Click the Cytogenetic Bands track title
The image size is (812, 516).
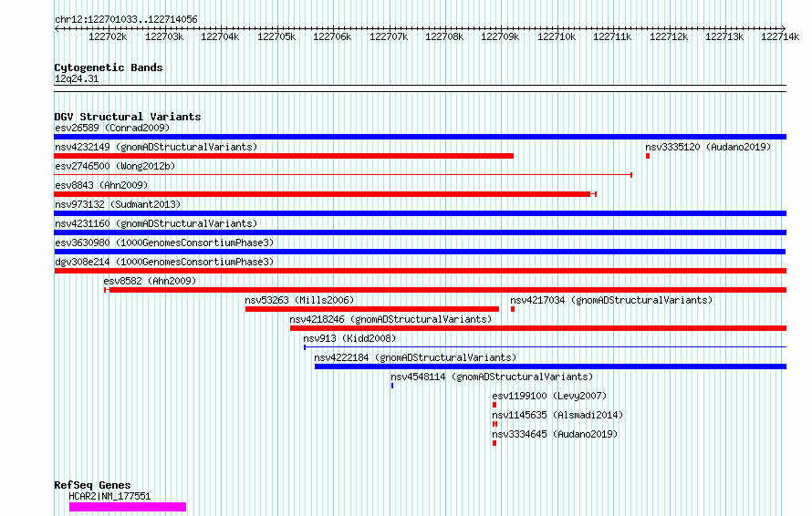click(x=109, y=67)
